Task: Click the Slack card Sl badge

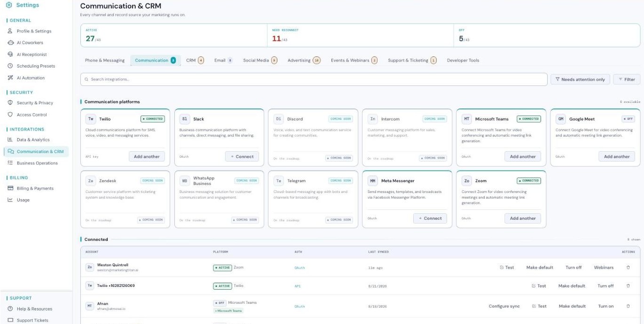Action: point(185,119)
